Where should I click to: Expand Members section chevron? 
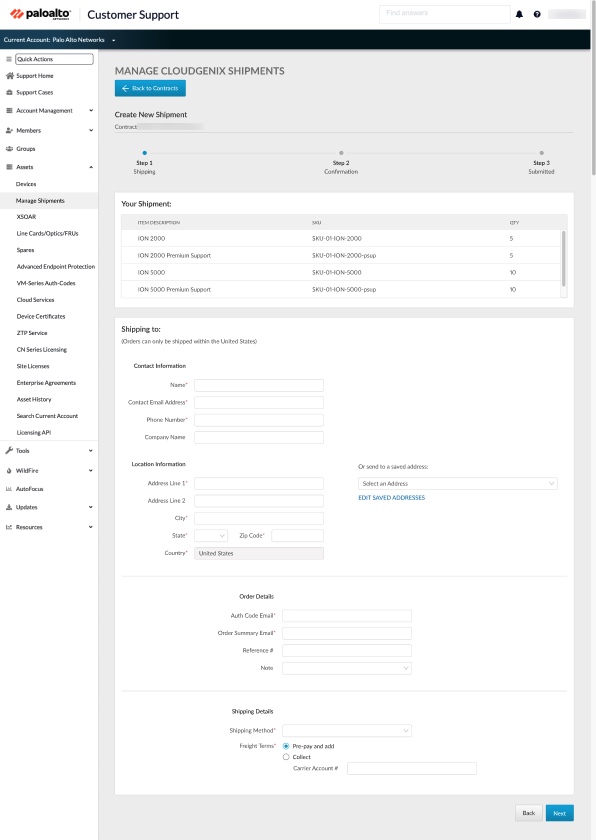tap(91, 130)
